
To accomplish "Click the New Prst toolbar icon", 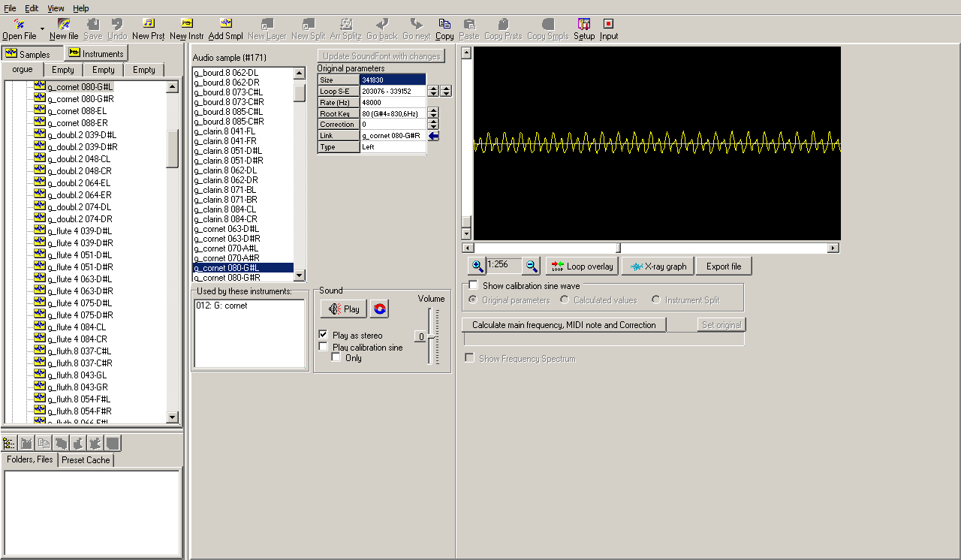I will click(x=149, y=25).
